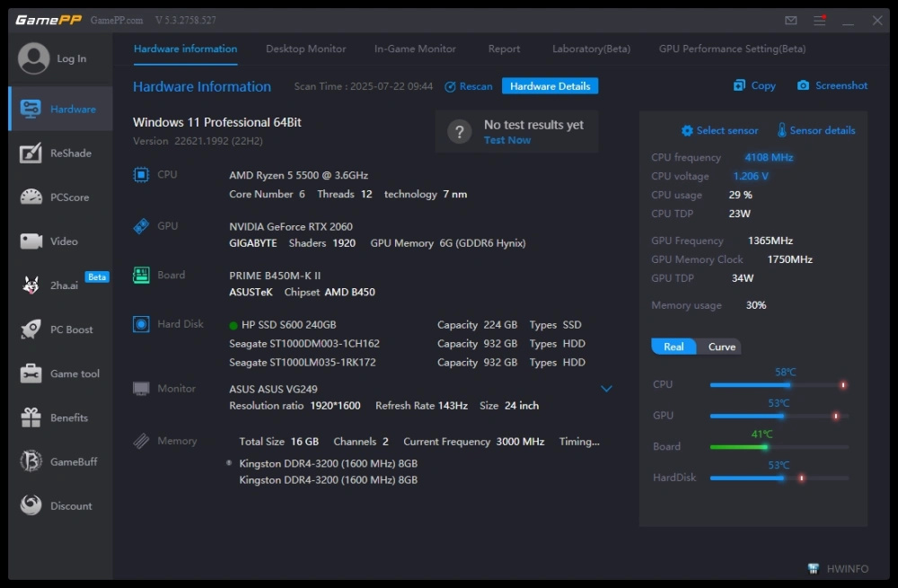Open the GameBuff icon in sidebar
Screen dimensions: 898x588
point(31,461)
